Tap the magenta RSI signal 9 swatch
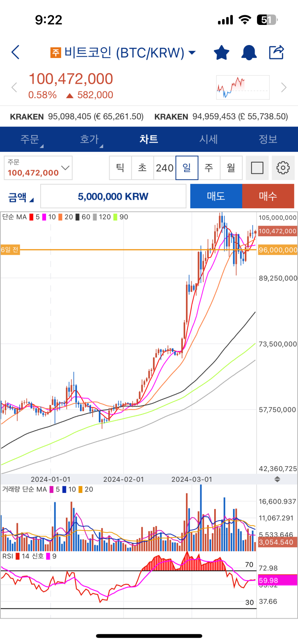The width and height of the screenshot is (298, 644). point(48,556)
